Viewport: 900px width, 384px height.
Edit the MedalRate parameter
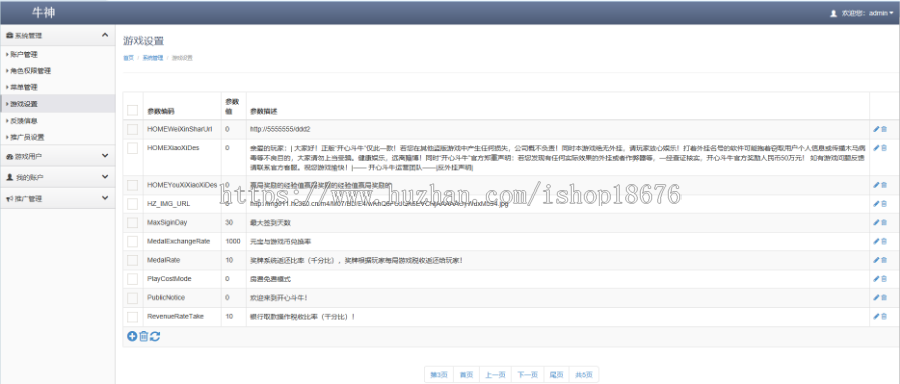(x=876, y=260)
